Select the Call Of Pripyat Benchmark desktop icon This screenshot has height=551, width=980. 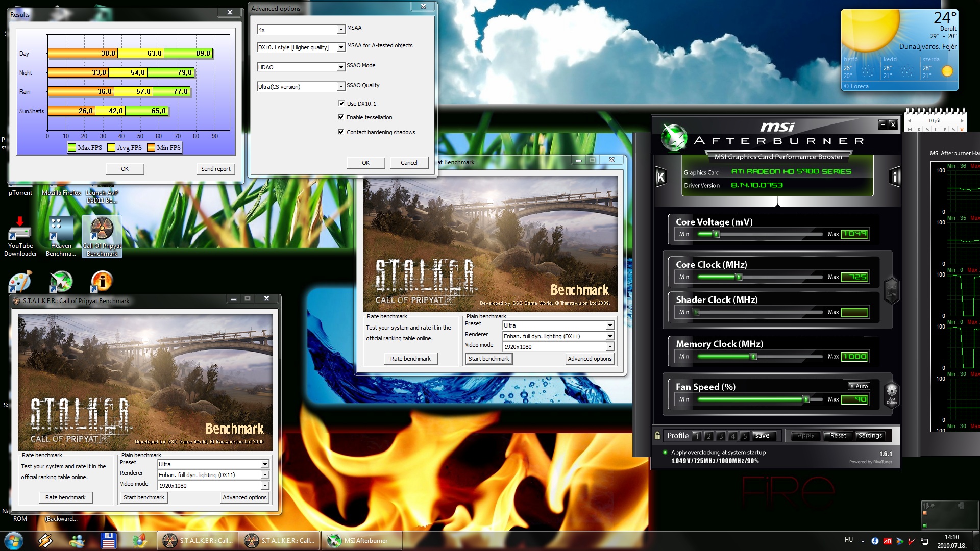pyautogui.click(x=102, y=236)
